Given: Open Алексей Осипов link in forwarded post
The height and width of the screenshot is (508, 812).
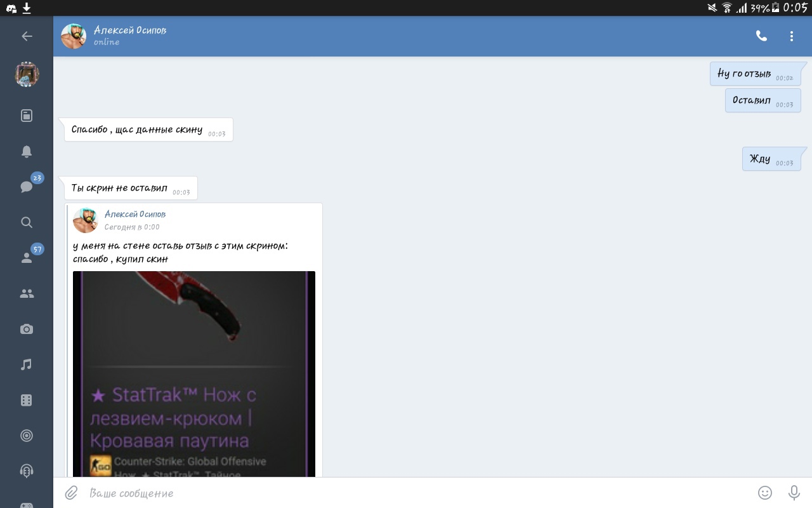Looking at the screenshot, I should point(134,215).
